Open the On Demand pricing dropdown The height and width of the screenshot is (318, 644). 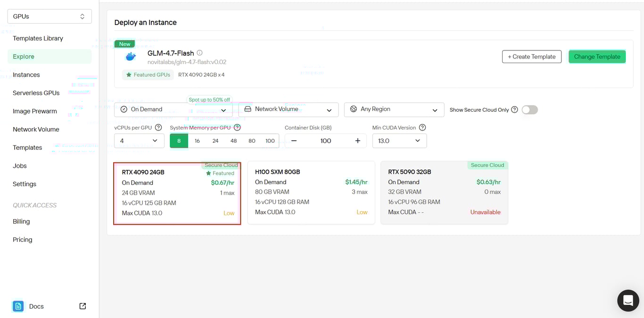(173, 110)
